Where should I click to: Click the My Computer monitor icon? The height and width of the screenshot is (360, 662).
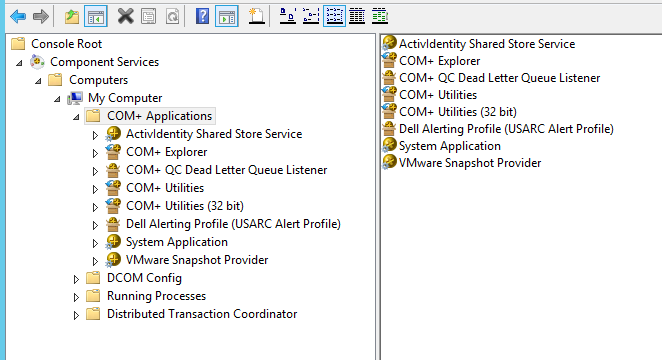[x=75, y=98]
